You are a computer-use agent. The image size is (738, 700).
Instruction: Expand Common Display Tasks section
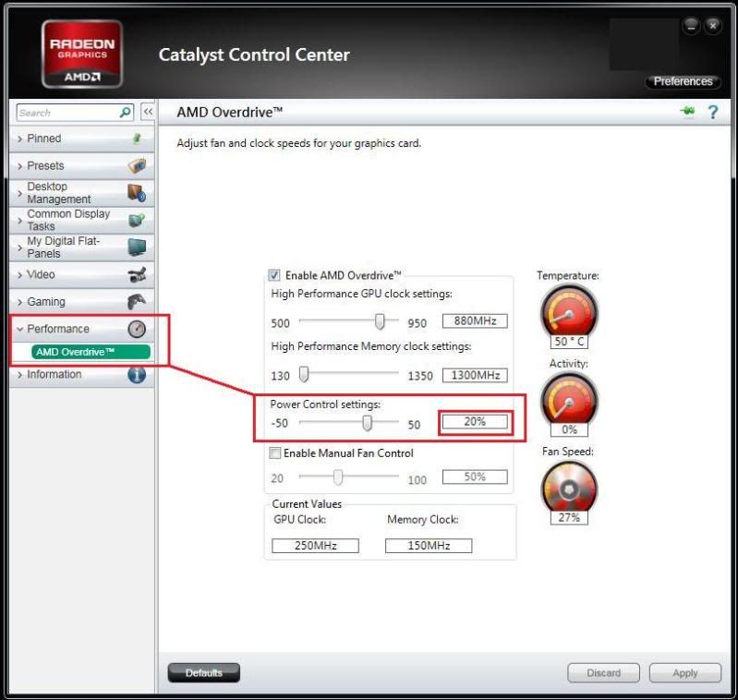click(x=81, y=220)
